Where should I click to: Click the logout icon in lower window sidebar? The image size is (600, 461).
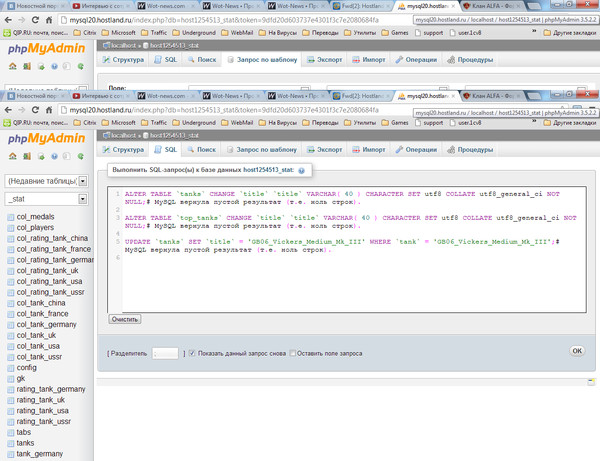(27, 156)
